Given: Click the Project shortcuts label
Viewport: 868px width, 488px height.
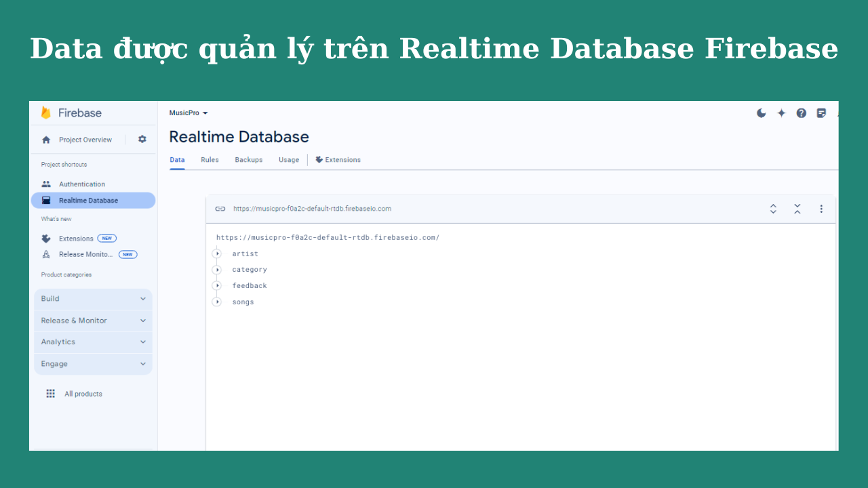Looking at the screenshot, I should point(64,165).
